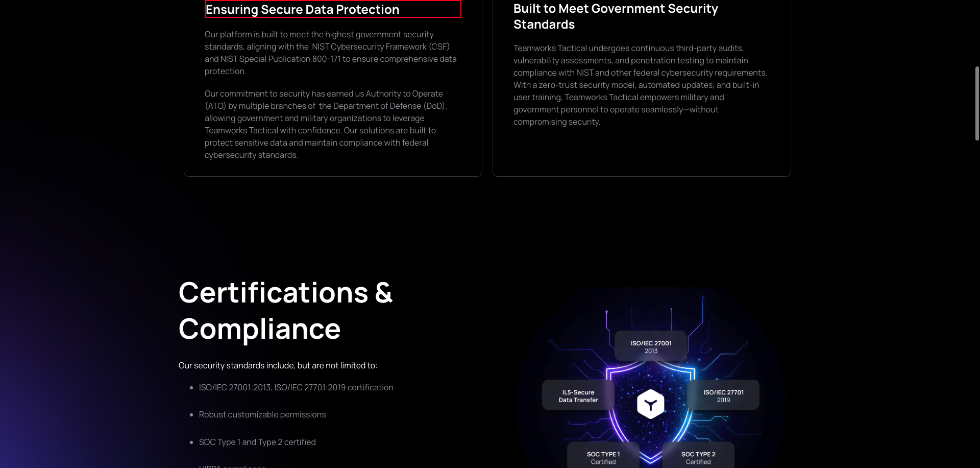Click the bullet before "Robust customizable permissions"
The height and width of the screenshot is (468, 980).
tap(191, 415)
